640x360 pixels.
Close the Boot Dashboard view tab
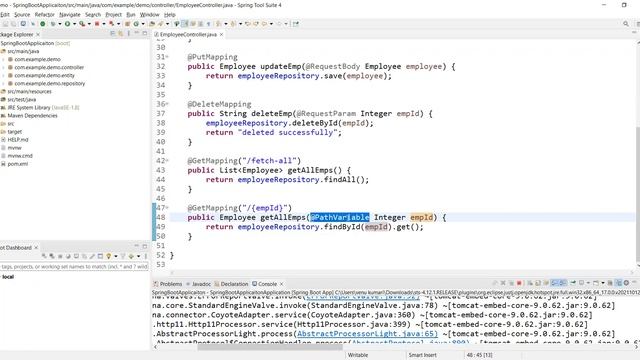click(36, 247)
